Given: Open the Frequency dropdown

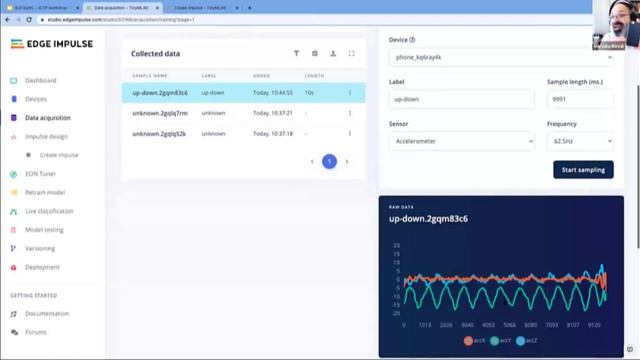Looking at the screenshot, I should click(580, 141).
